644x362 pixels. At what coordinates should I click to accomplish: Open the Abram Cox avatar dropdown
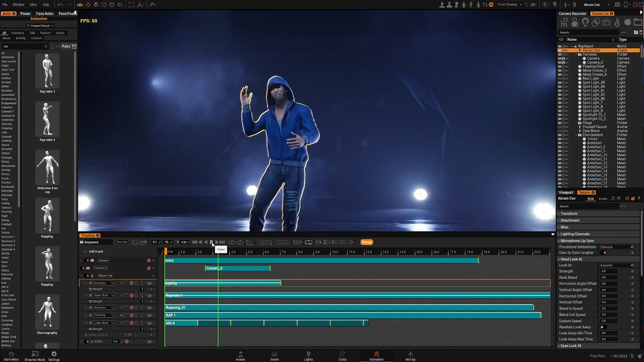(596, 5)
